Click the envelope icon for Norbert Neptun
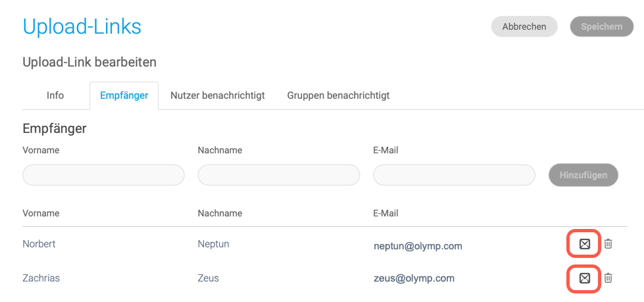The height and width of the screenshot is (302, 644). pos(584,244)
